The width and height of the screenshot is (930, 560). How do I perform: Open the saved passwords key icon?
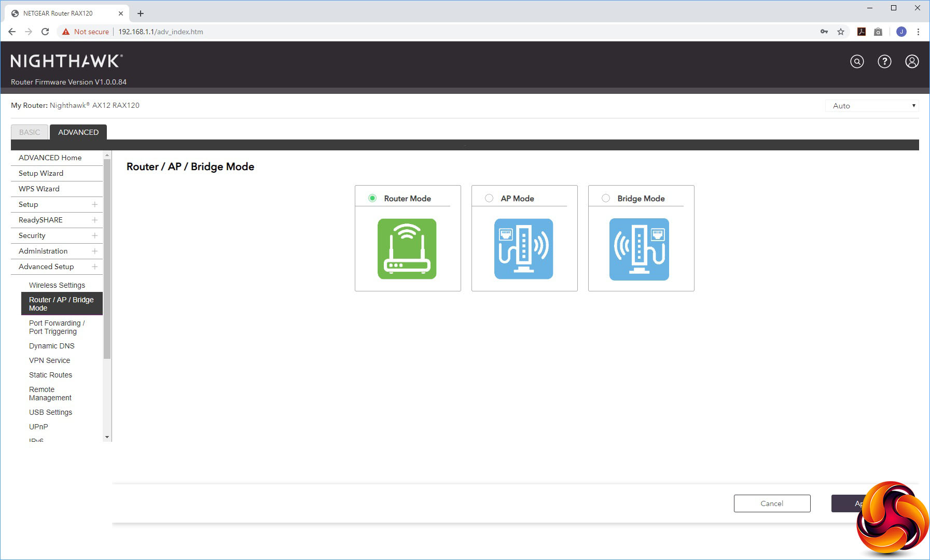[x=824, y=32]
